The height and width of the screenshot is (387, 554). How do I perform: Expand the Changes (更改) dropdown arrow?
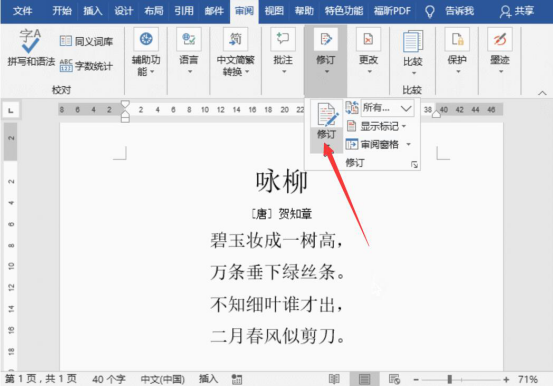[369, 71]
